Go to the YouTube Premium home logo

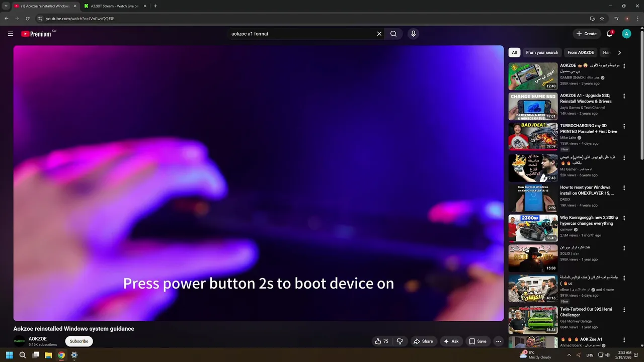coord(36,34)
